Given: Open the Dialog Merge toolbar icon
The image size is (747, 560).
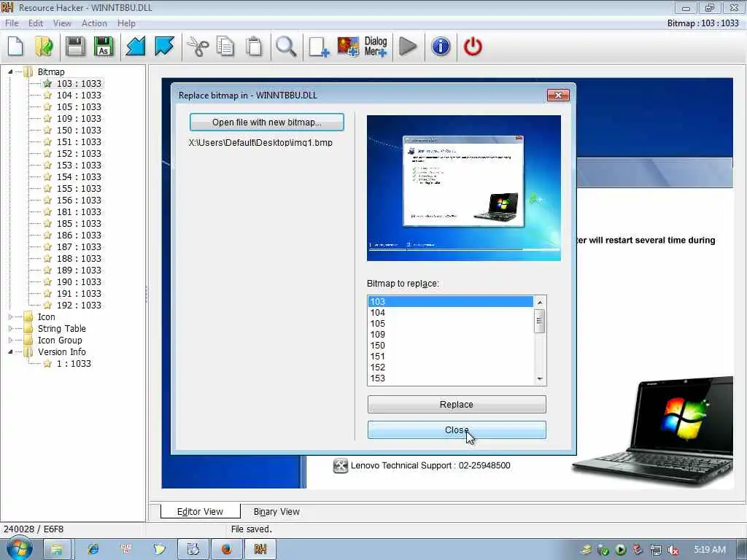Looking at the screenshot, I should (x=376, y=47).
